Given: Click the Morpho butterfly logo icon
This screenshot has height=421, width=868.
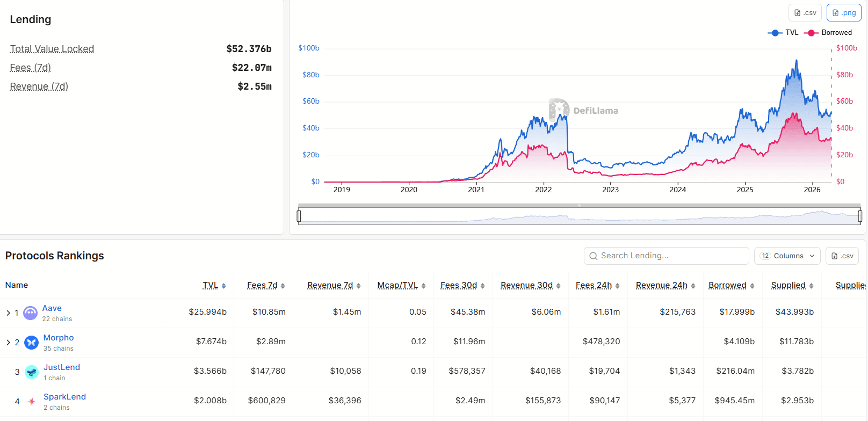Looking at the screenshot, I should click(32, 342).
